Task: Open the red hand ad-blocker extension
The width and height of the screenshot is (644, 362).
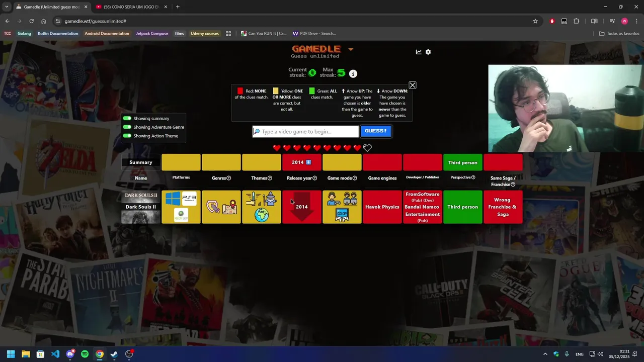Action: (x=552, y=21)
